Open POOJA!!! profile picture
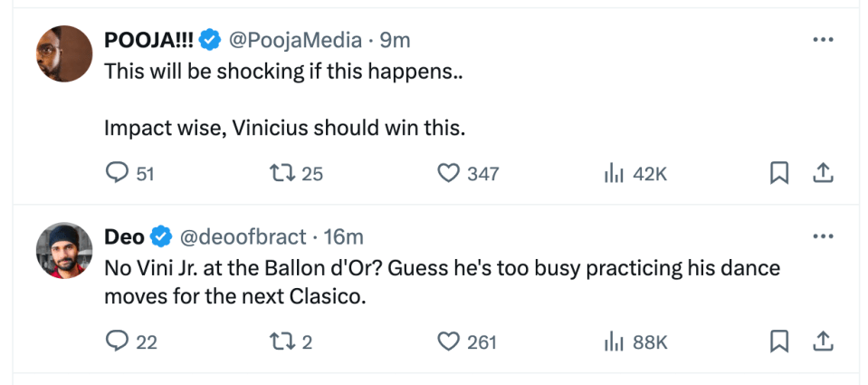Image resolution: width=868 pixels, height=385 pixels. coord(64,53)
